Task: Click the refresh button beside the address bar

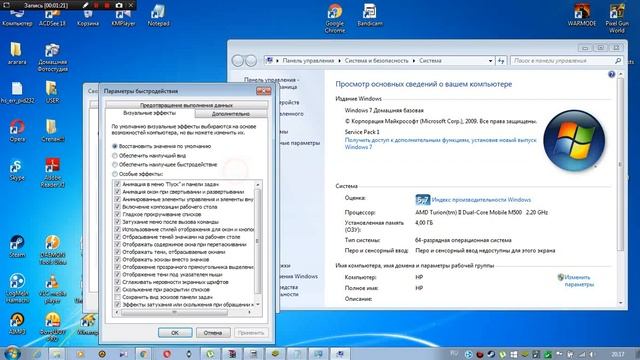Action: (501, 61)
